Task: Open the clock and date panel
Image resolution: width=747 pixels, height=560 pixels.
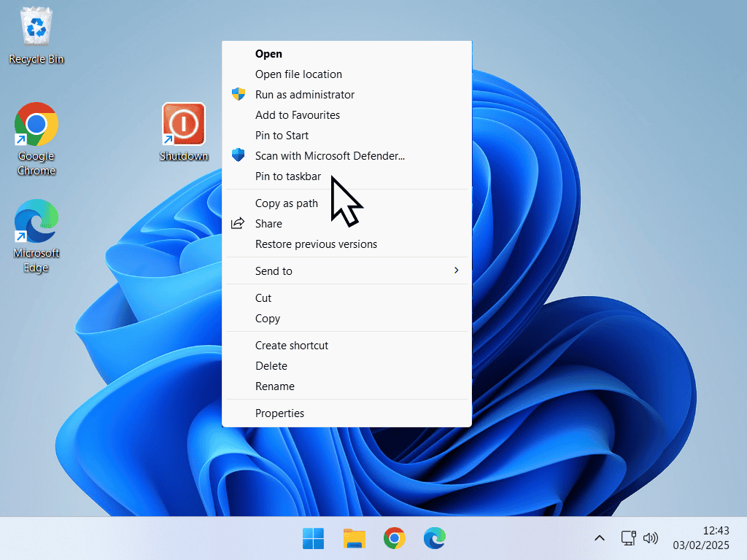Action: point(700,538)
